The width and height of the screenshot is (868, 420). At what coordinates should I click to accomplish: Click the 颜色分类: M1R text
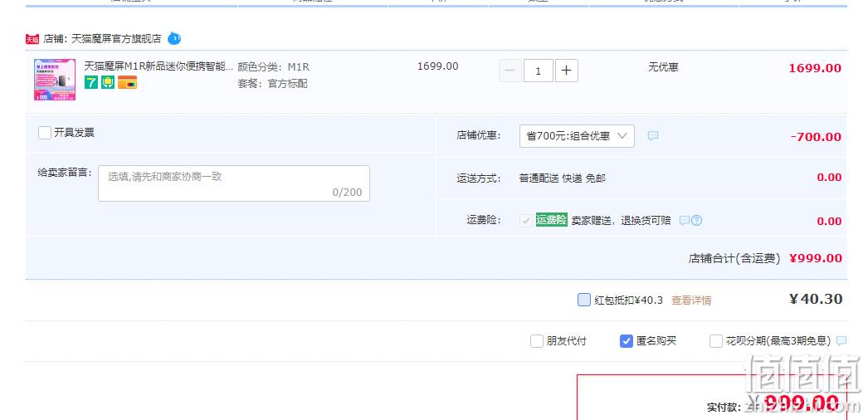coord(274,67)
